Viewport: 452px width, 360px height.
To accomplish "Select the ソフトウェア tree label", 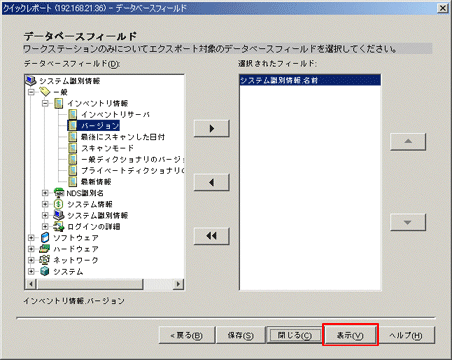I will 76,238.
